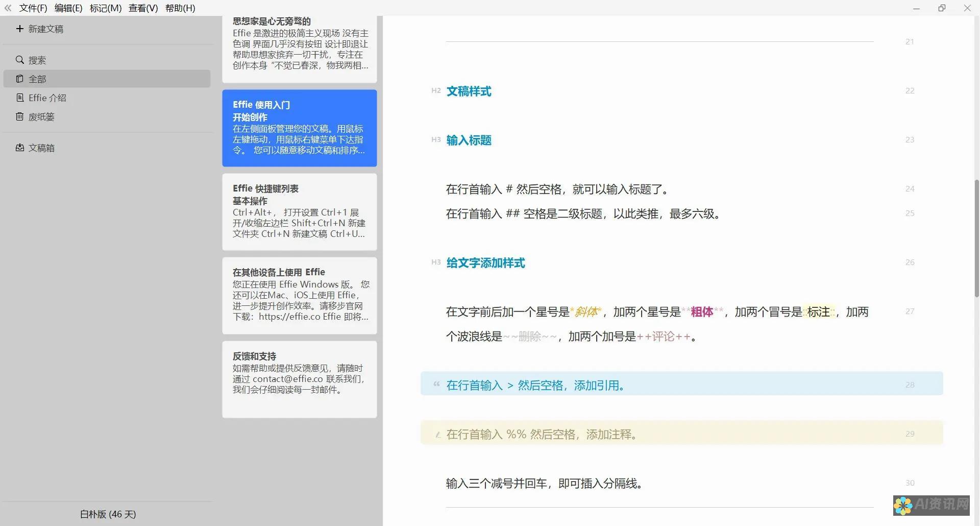Image resolution: width=980 pixels, height=526 pixels.
Task: Open the 思想家是心无旁骛的 document card
Action: click(300, 49)
